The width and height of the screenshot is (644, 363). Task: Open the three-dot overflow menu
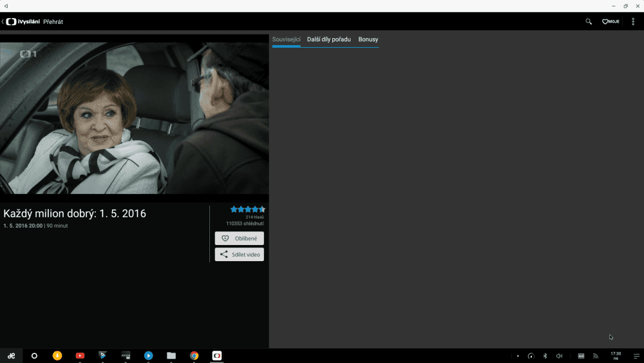633,21
